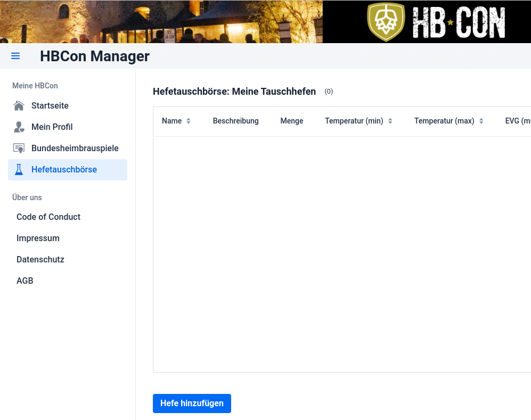
Task: Open the Impressum link
Action: point(38,238)
